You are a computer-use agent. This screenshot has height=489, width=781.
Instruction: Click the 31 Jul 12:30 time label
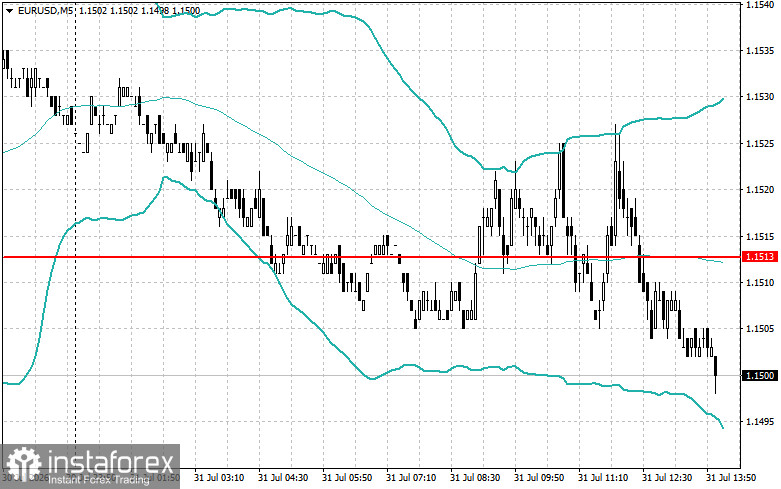(667, 478)
